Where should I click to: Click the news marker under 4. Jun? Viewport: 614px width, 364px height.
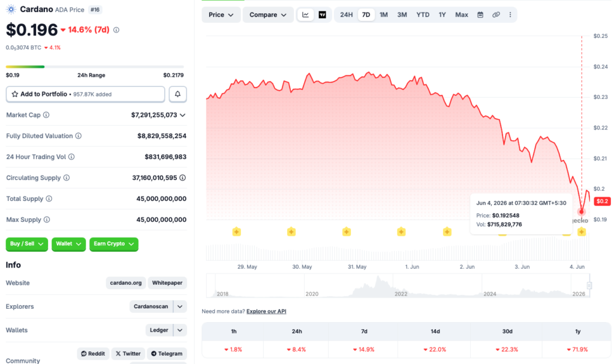click(582, 232)
